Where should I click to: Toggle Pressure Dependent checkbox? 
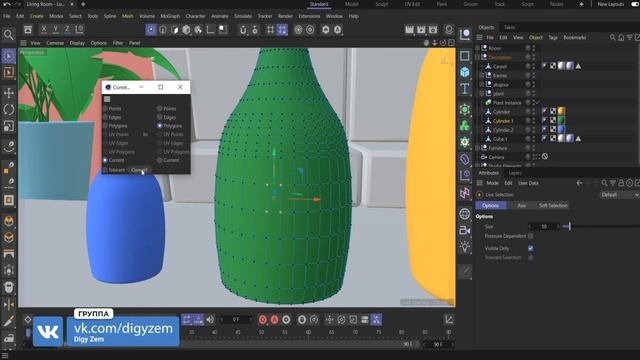531,236
